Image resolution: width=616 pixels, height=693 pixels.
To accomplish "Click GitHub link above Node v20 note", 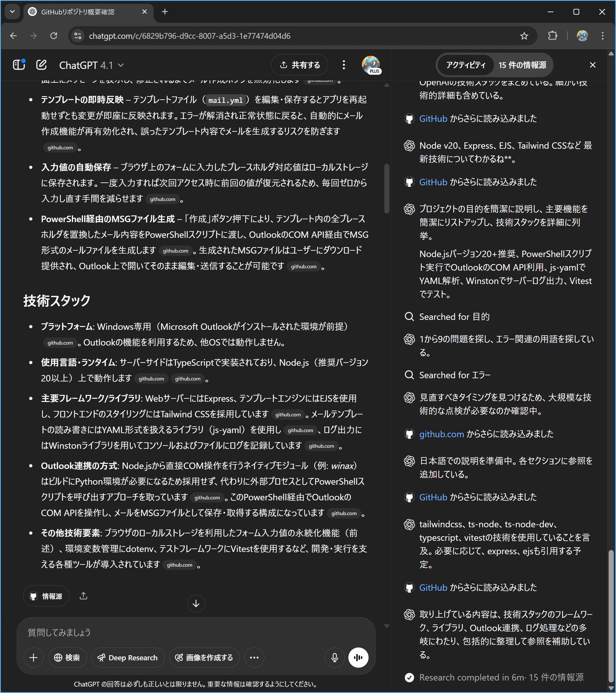I will pos(433,119).
